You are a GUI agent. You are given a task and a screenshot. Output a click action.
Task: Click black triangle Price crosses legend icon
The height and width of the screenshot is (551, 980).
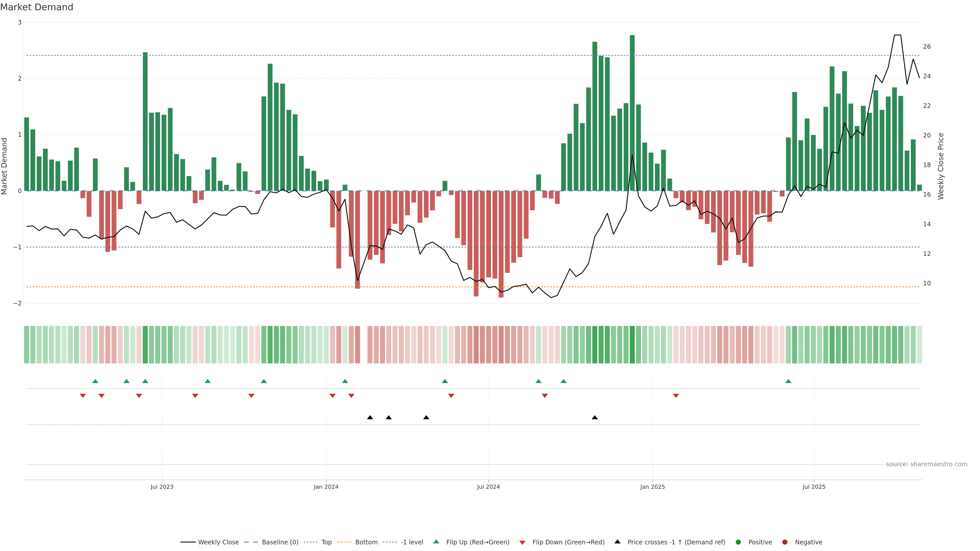(x=617, y=542)
